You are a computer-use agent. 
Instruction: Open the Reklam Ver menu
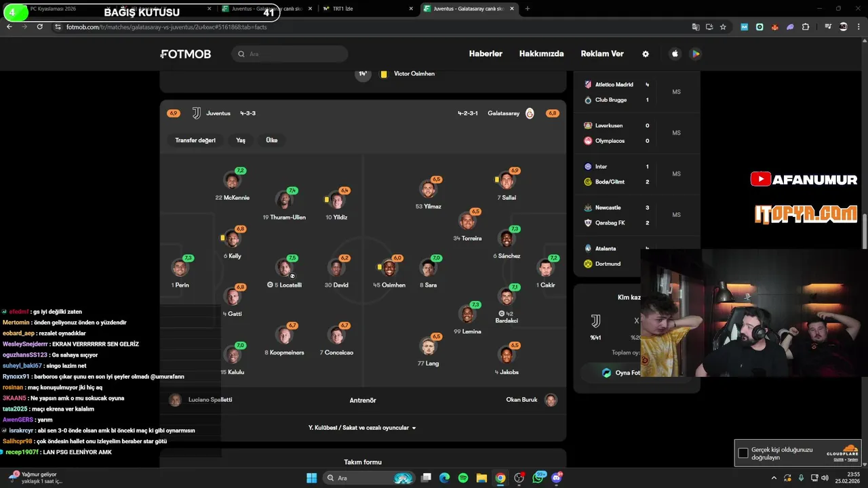pos(602,54)
